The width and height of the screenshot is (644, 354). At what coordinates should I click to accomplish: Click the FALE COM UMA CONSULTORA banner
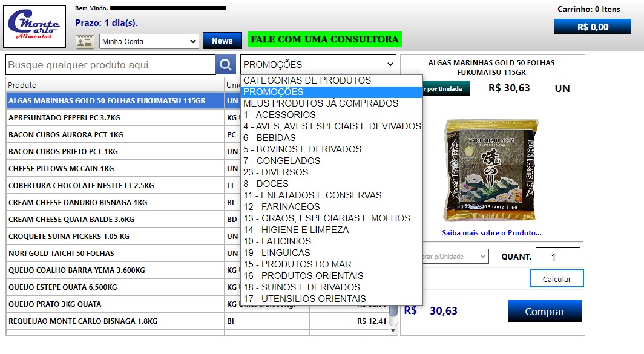[x=325, y=39]
